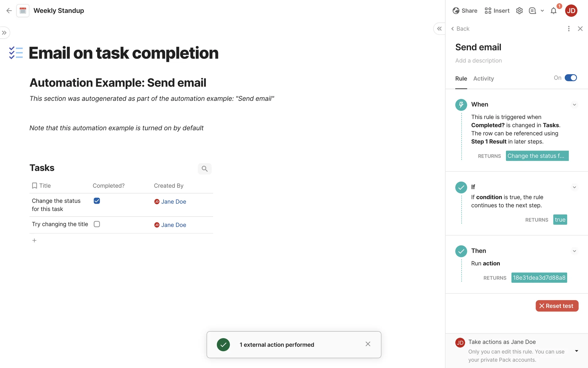Screen dimensions: 588x368
Task: Click the Share button
Action: [x=465, y=11]
